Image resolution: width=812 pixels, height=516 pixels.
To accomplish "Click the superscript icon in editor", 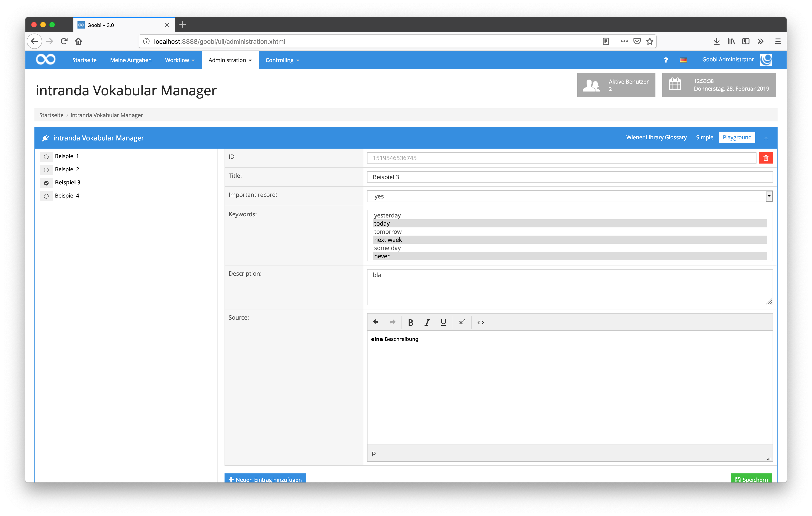I will click(x=462, y=323).
